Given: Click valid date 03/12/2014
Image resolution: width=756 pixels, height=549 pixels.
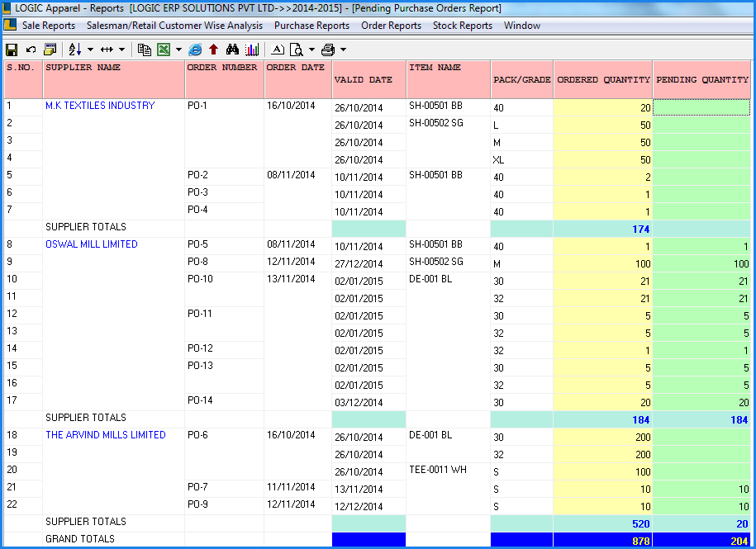Looking at the screenshot, I should (x=359, y=403).
